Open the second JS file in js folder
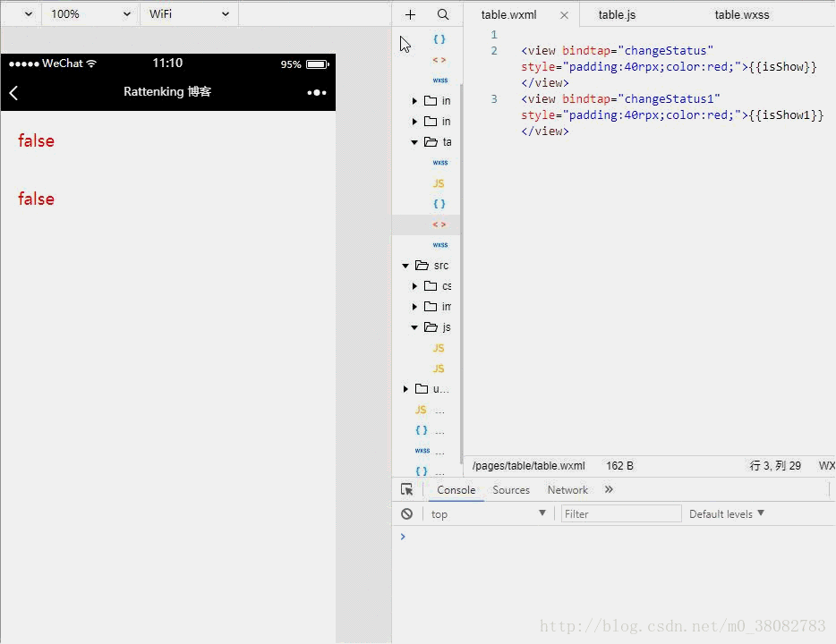Viewport: 836px width, 644px height. pyautogui.click(x=439, y=369)
